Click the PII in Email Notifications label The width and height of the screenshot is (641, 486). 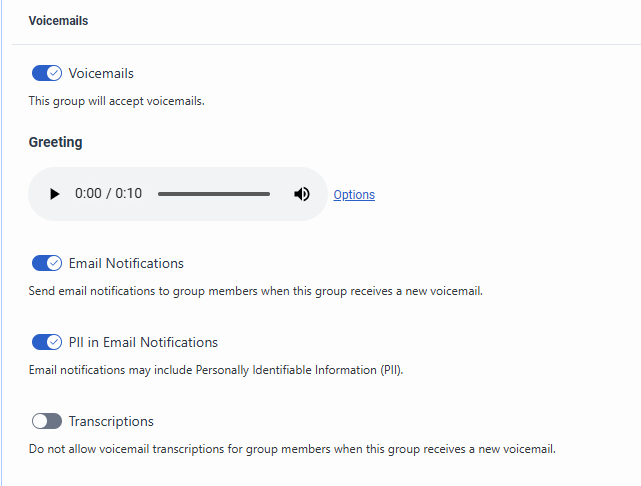(143, 342)
